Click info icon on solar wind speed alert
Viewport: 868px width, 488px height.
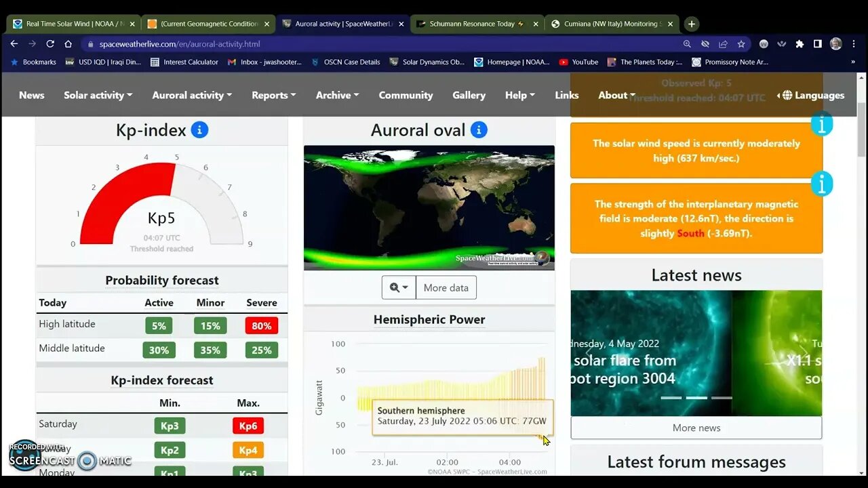click(x=822, y=124)
